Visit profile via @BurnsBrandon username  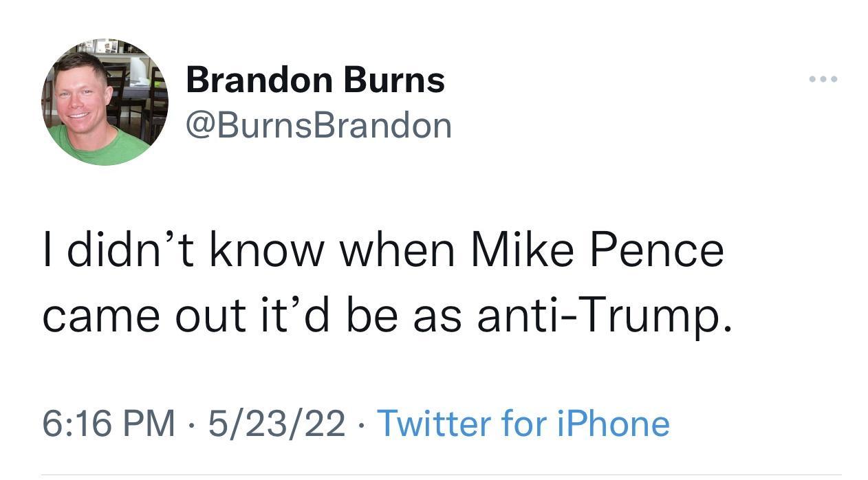[x=318, y=124]
